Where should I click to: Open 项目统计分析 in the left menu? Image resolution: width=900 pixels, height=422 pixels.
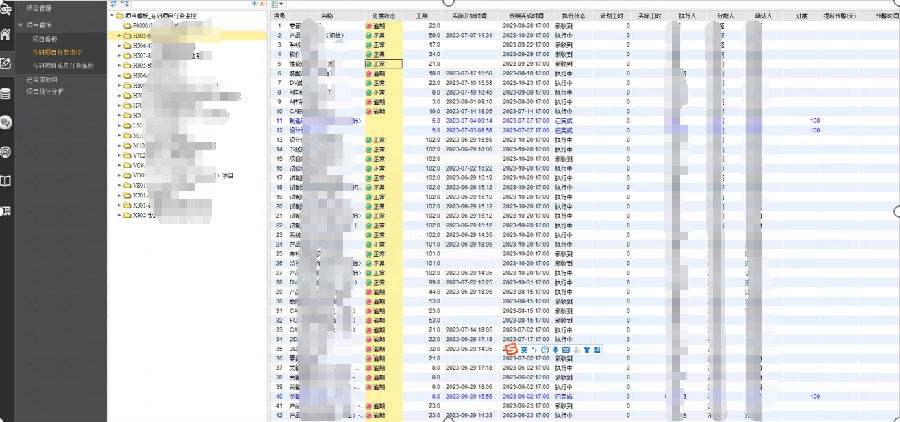pos(47,91)
